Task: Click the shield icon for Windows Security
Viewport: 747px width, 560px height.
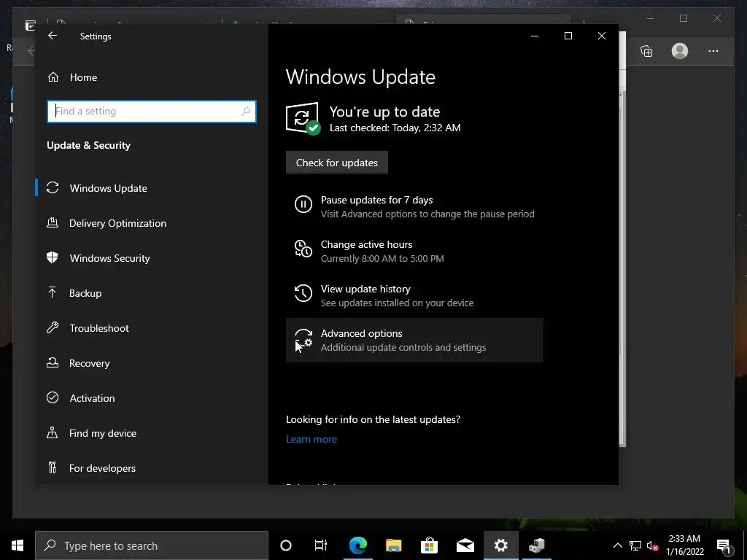Action: pyautogui.click(x=53, y=257)
